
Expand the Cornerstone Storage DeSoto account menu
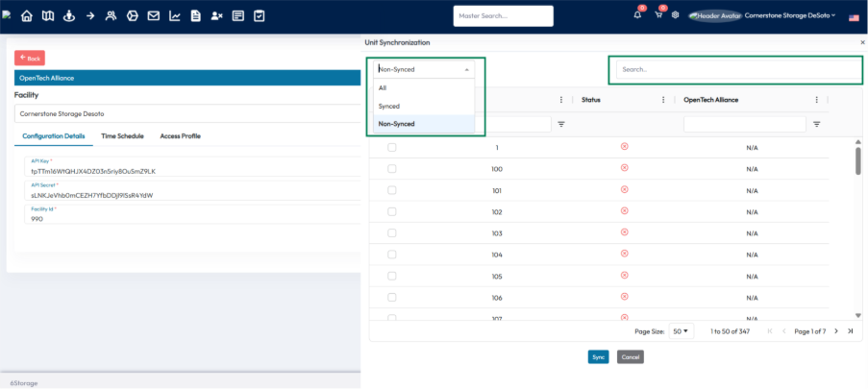coord(790,15)
